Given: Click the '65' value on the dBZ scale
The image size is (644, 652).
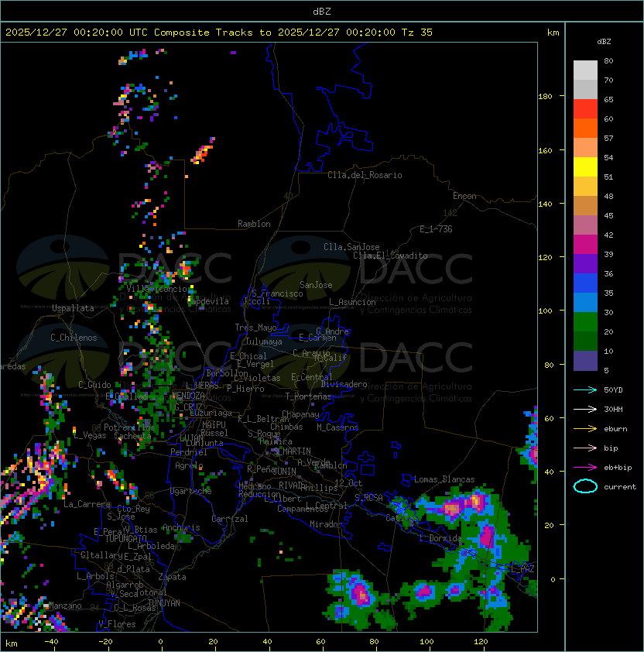Looking at the screenshot, I should pos(608,99).
